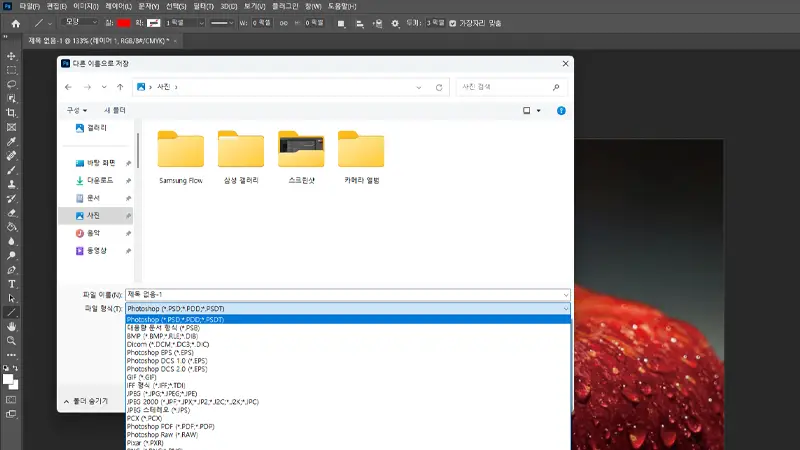This screenshot has height=450, width=800.
Task: Refresh the folder view
Action: tap(439, 87)
